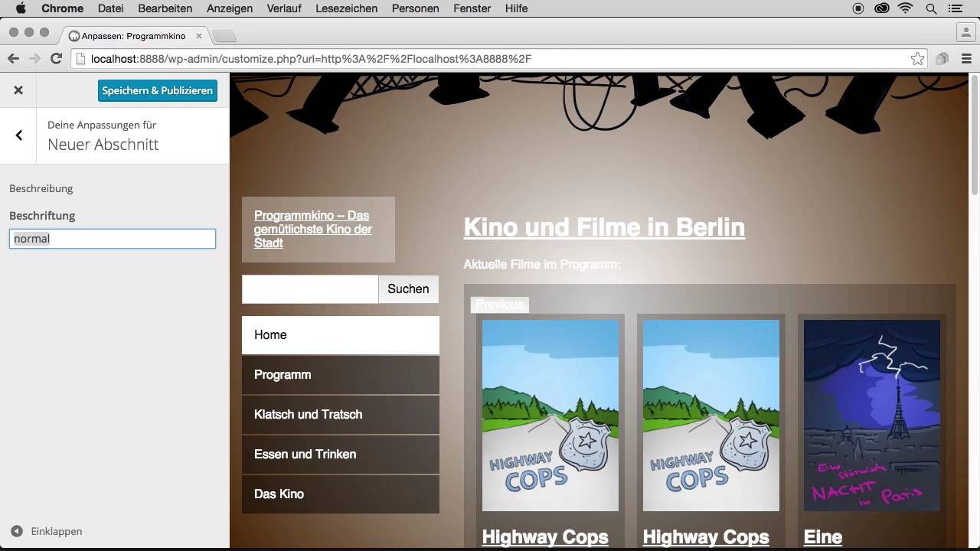Focus the Beschriftung text field
The width and height of the screenshot is (980, 551).
tap(113, 239)
